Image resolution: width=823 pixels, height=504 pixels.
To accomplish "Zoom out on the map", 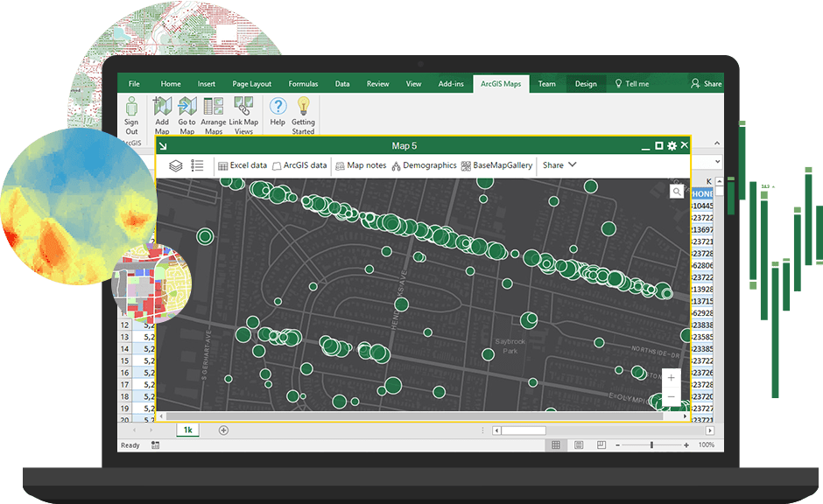I will [x=672, y=396].
